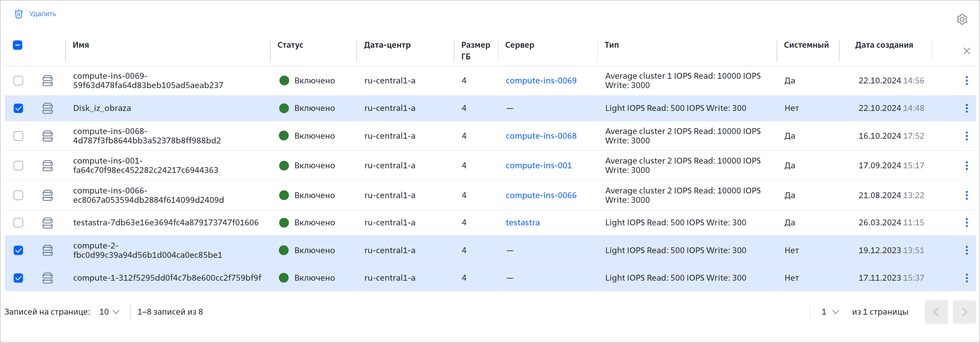The height and width of the screenshot is (343, 980).
Task: Sort by Дата-центр column header
Action: click(387, 45)
